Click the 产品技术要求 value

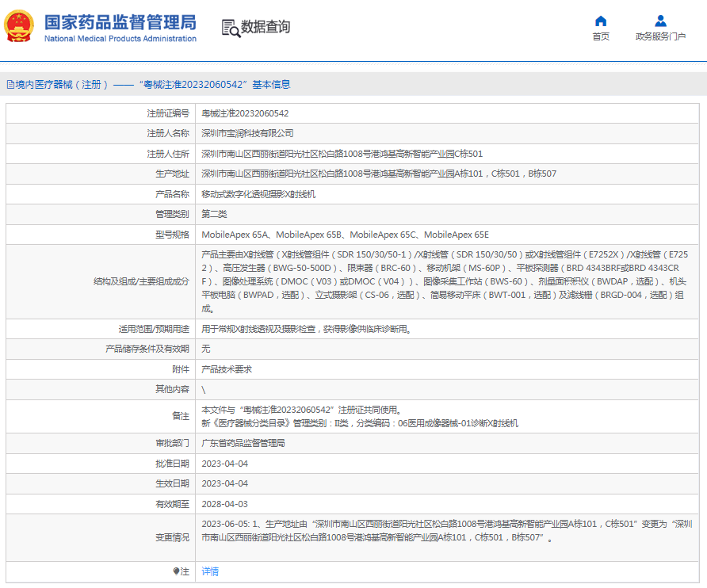point(227,368)
